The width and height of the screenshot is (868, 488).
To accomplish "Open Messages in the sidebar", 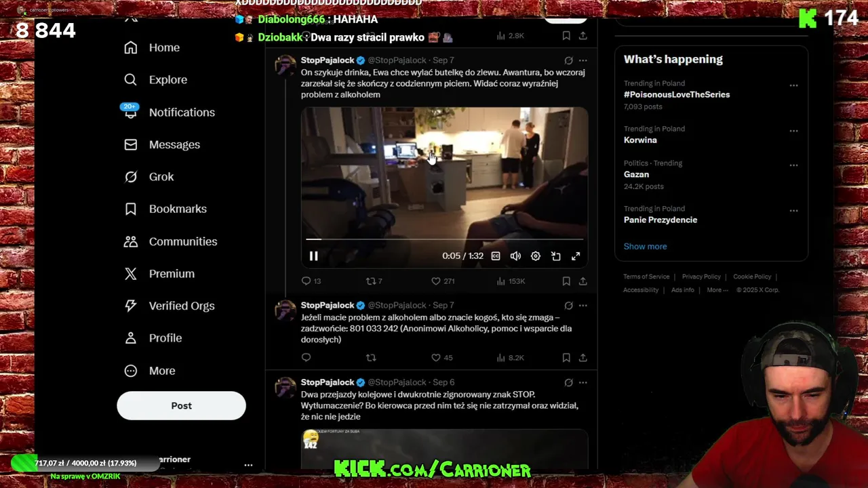I will click(x=161, y=144).
